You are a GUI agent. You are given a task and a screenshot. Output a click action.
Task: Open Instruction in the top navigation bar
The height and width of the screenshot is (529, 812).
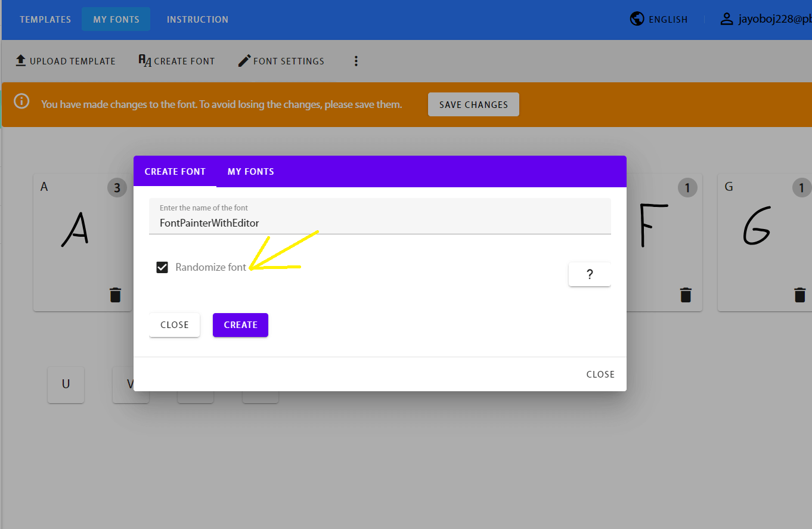coord(197,19)
